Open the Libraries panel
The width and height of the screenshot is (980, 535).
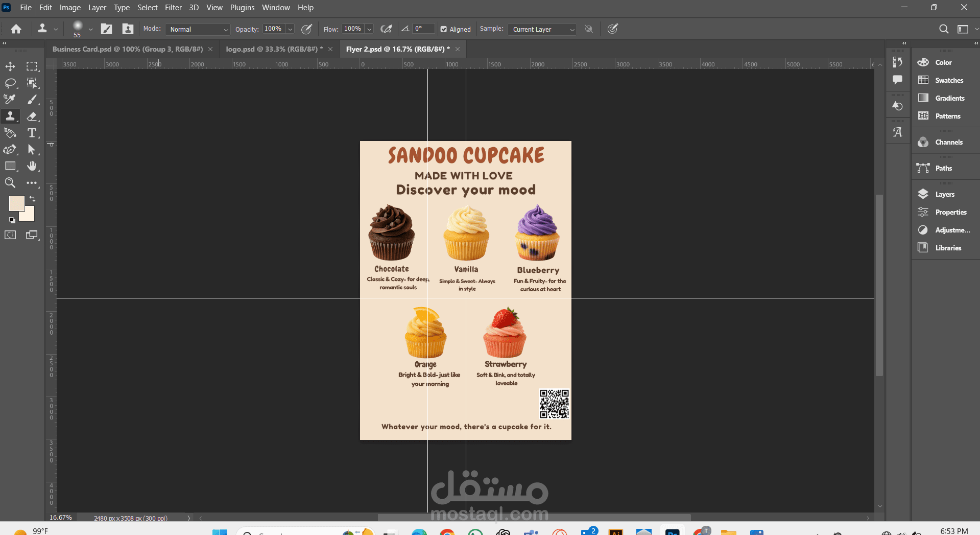[948, 248]
